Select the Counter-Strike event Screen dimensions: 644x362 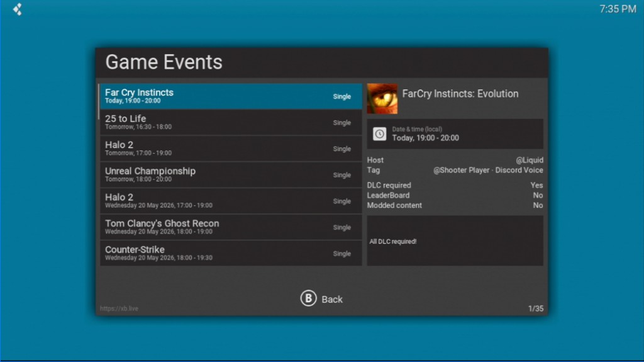point(231,253)
